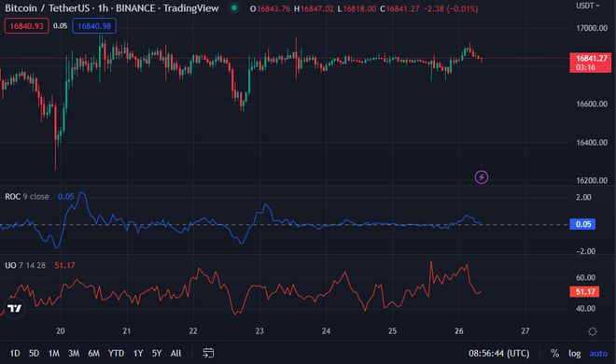Toggle auto scale mode

click(598, 353)
